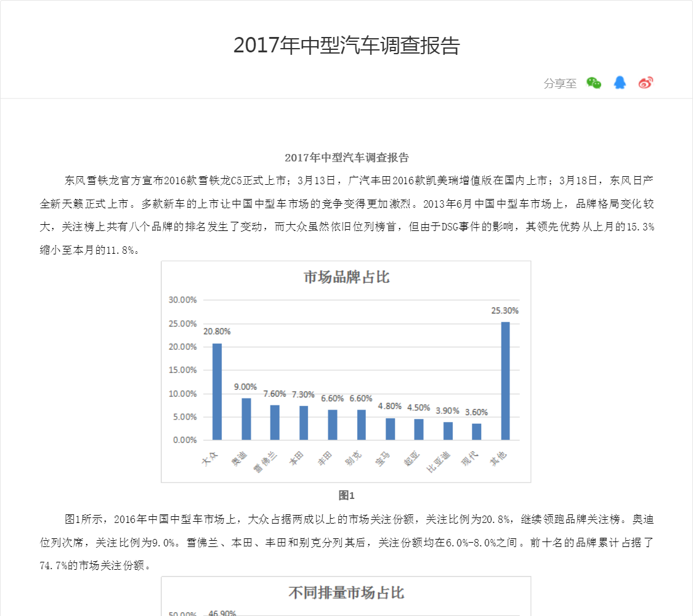Select the 别克 bar in the chart
This screenshot has height=616, width=693.
click(362, 424)
